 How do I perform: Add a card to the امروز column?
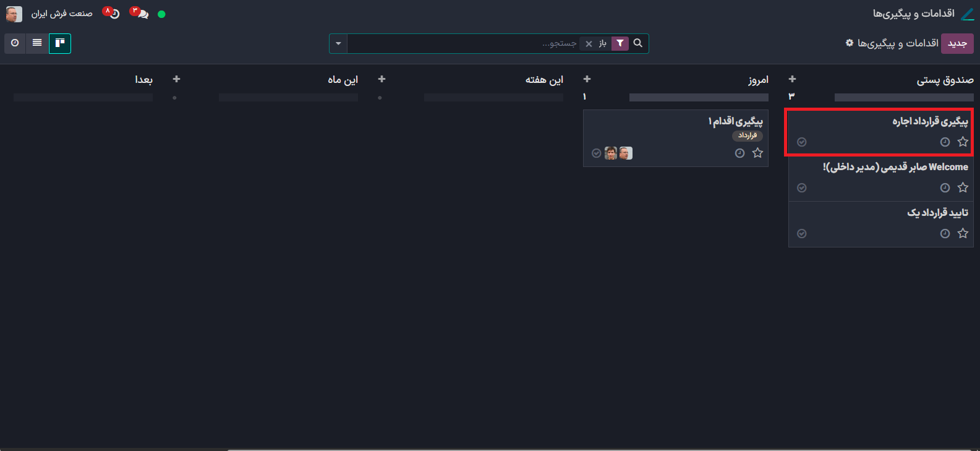(x=587, y=79)
